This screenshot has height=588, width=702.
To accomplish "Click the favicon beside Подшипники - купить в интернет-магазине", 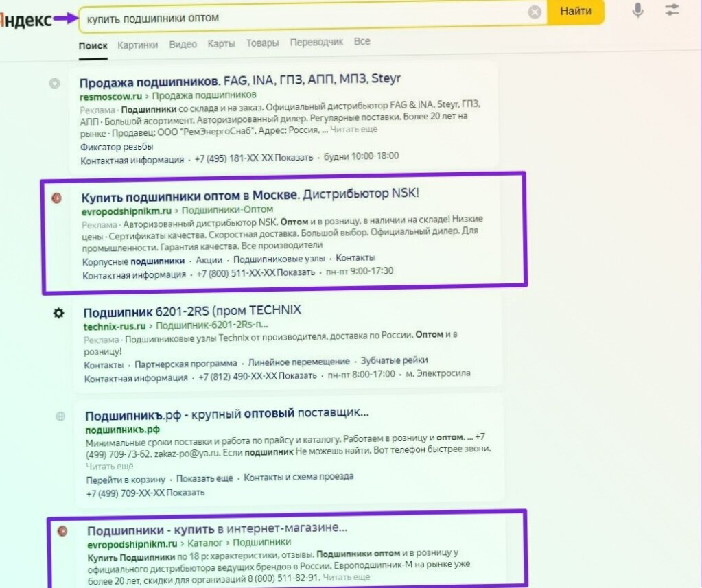I will (x=62, y=531).
